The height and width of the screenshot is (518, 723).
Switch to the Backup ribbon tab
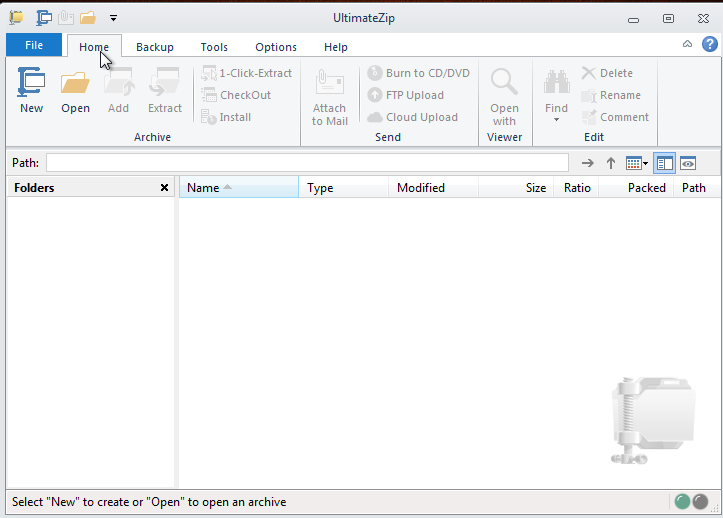pos(155,47)
